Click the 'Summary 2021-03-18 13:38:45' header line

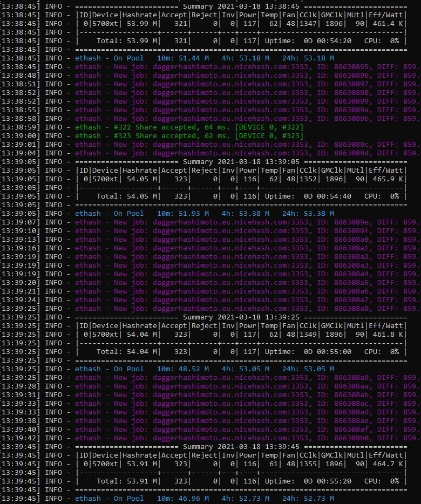click(x=241, y=6)
